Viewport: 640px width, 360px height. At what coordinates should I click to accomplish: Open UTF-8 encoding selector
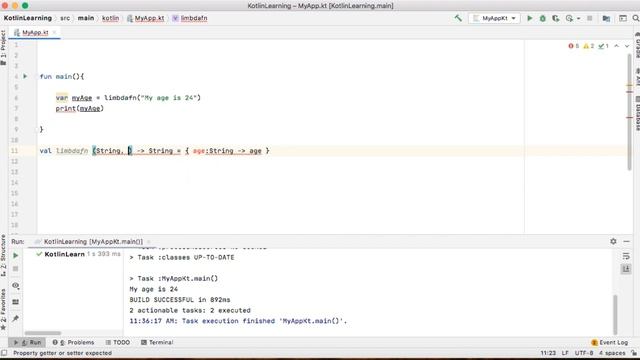584,353
